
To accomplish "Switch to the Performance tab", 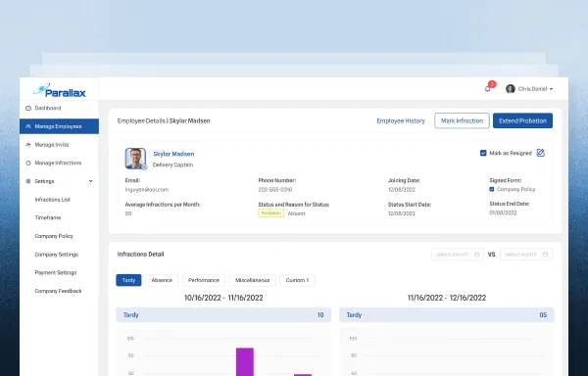I will pyautogui.click(x=204, y=280).
